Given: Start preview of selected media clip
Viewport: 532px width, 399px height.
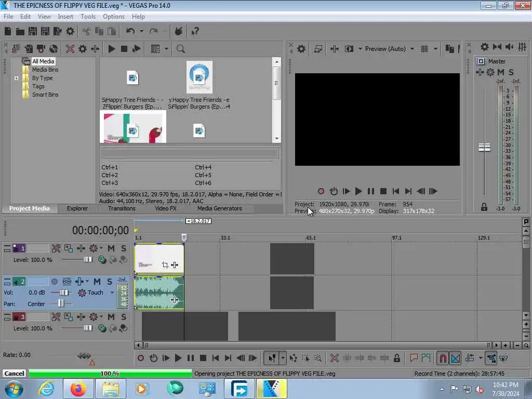Looking at the screenshot, I should coord(111,49).
